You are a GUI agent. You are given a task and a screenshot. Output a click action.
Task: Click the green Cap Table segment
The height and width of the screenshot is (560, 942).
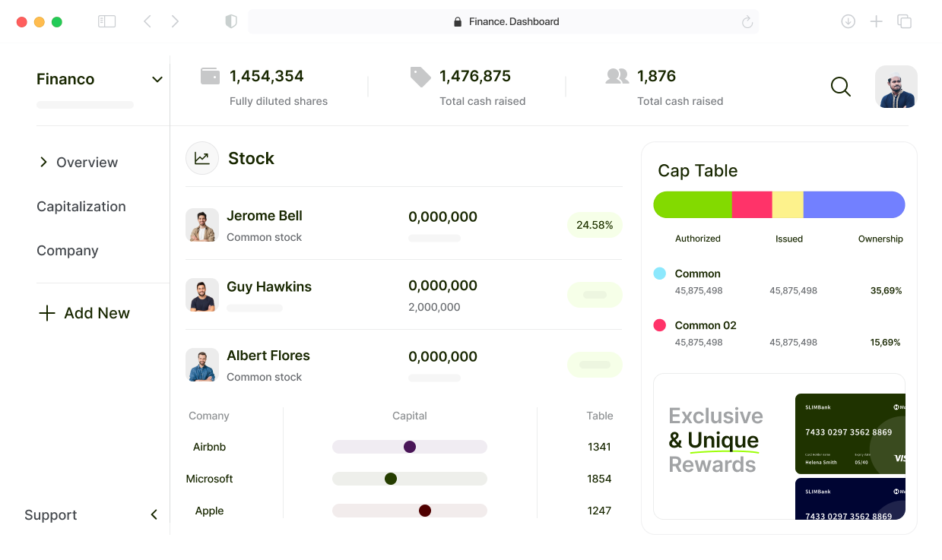[693, 205]
